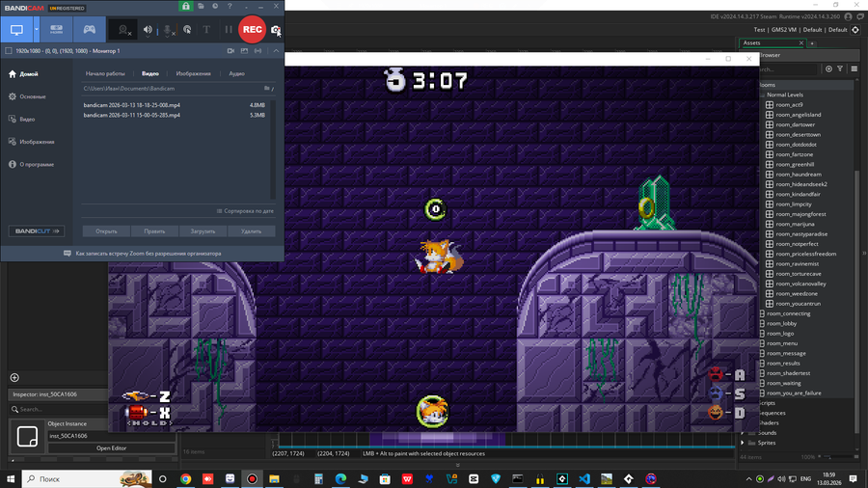Click Удалить button in Bandicam
The width and height of the screenshot is (868, 488).
pyautogui.click(x=252, y=231)
